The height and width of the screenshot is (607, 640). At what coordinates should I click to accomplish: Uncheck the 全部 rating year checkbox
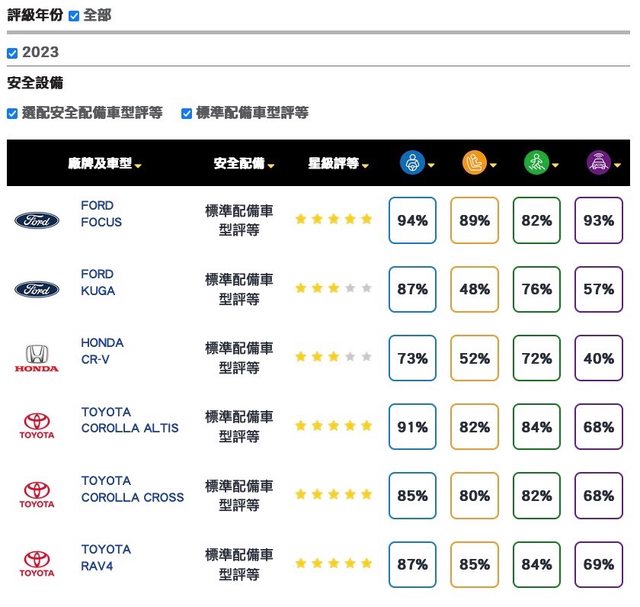pos(74,16)
